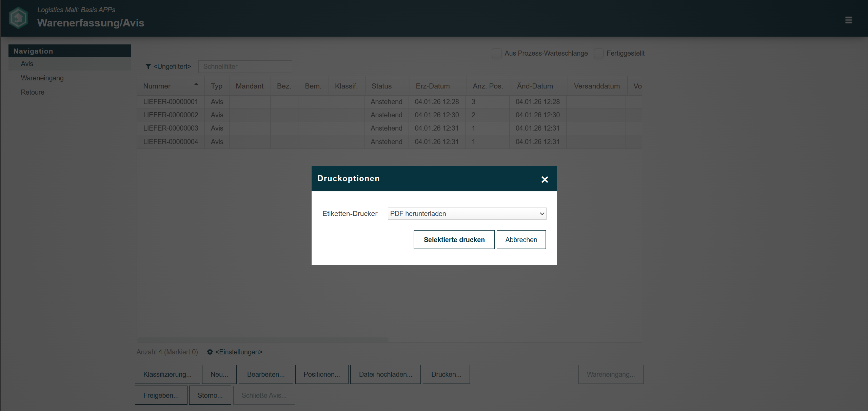The height and width of the screenshot is (411, 868).
Task: Enable Aus Prozess-Warteschlange checkbox
Action: point(497,54)
